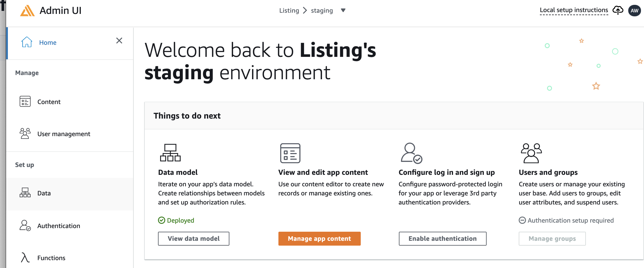The width and height of the screenshot is (644, 268).
Task: Click the AW avatar in top right
Action: pos(634,11)
